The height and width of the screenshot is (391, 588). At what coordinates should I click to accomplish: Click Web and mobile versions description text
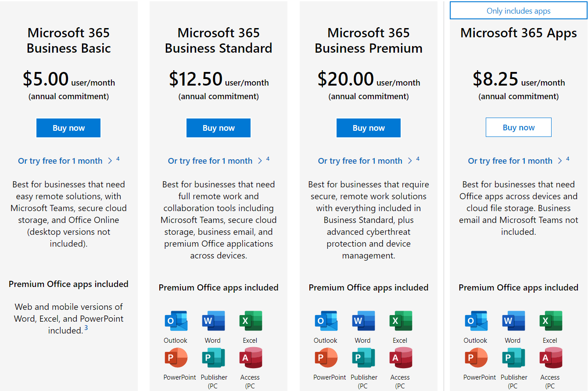coord(68,319)
